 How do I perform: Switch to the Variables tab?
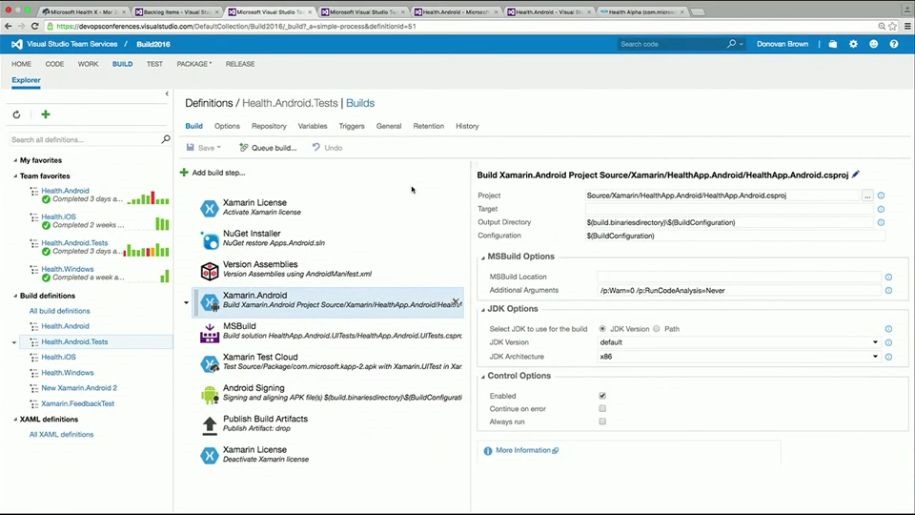tap(312, 126)
